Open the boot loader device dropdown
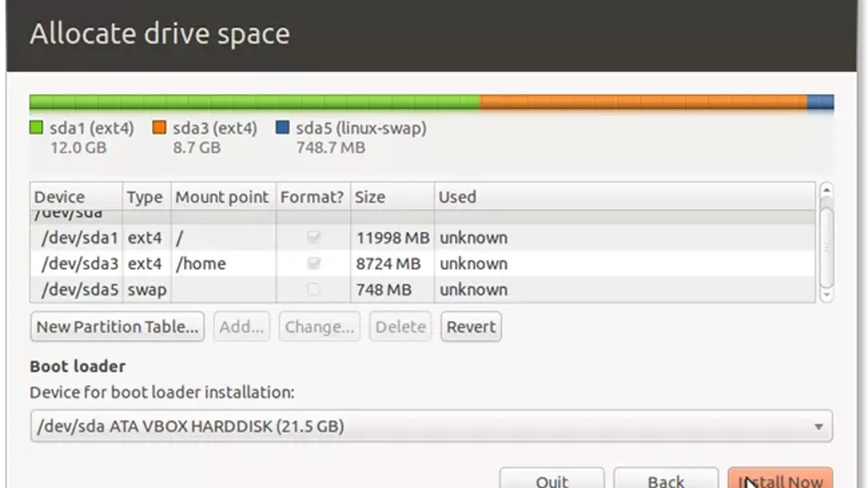Viewport: 868px width, 488px height. click(431, 426)
